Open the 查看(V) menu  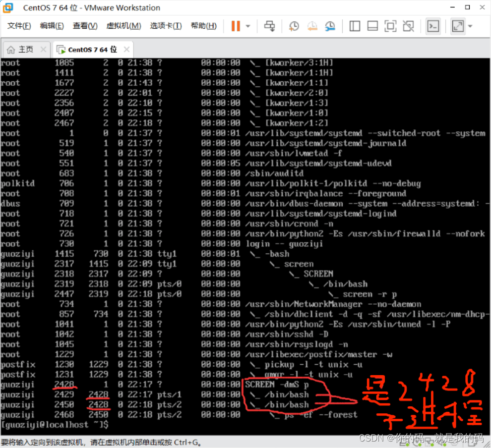coord(84,26)
